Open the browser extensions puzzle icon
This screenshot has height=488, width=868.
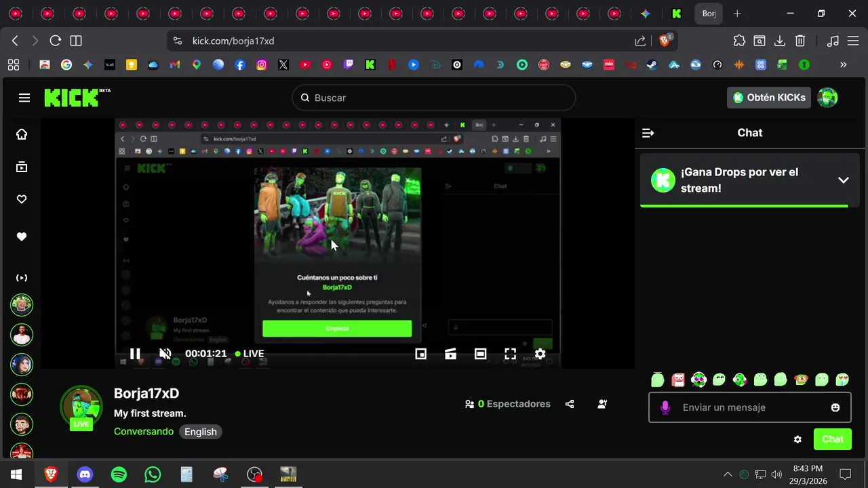[739, 41]
